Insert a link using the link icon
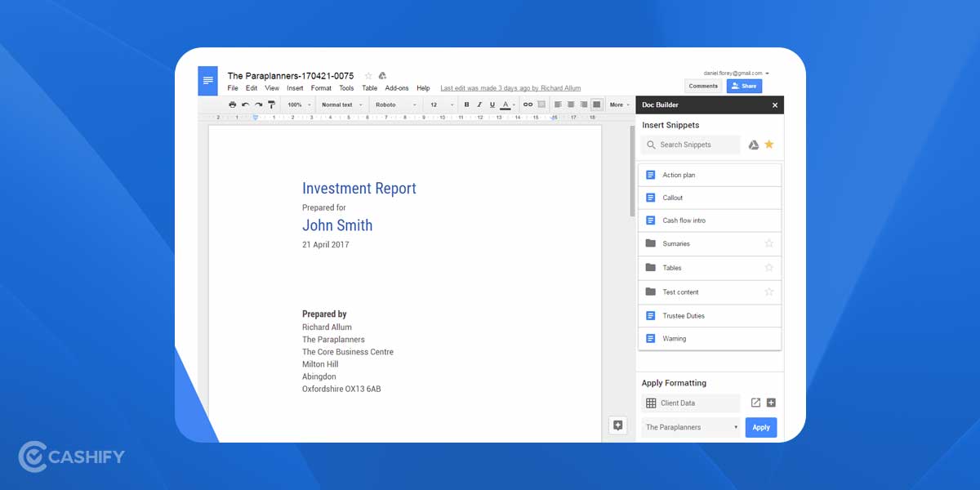This screenshot has height=490, width=980. pyautogui.click(x=527, y=105)
